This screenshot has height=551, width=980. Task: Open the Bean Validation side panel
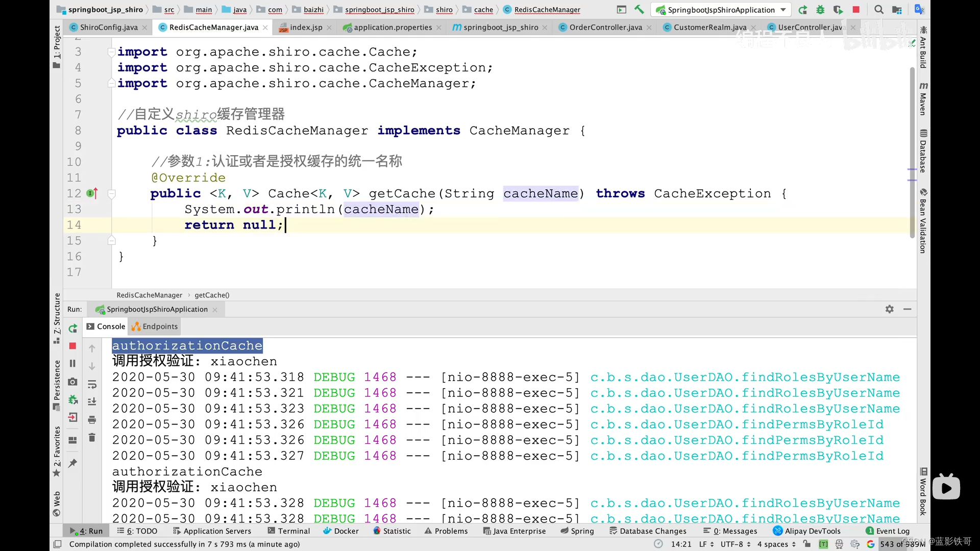pos(923,220)
